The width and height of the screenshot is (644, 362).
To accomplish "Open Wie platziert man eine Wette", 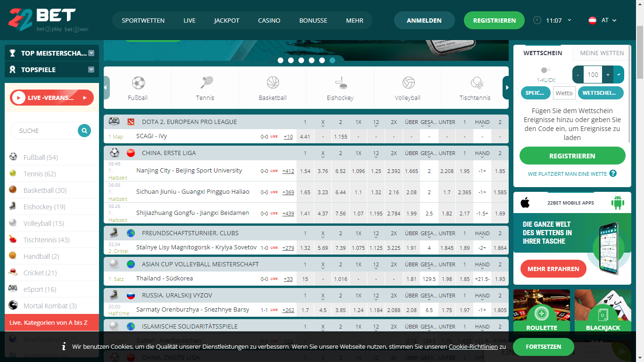I will [x=567, y=174].
